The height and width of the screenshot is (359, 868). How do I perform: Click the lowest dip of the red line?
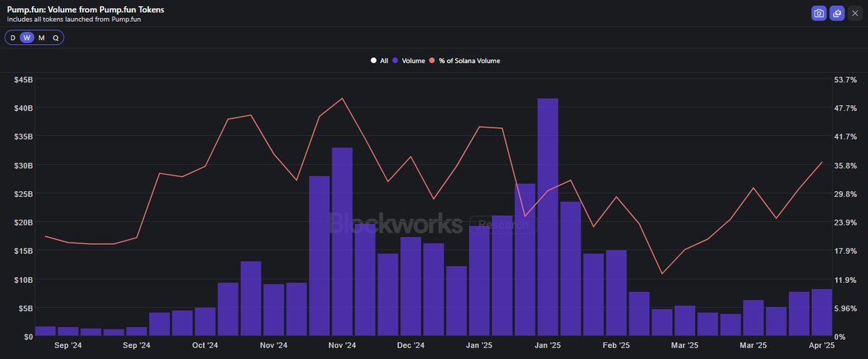click(661, 274)
